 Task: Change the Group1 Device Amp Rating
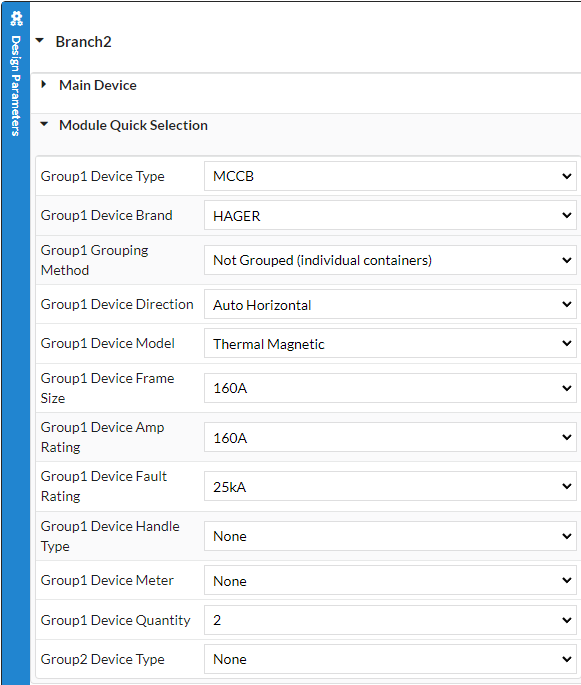click(390, 437)
